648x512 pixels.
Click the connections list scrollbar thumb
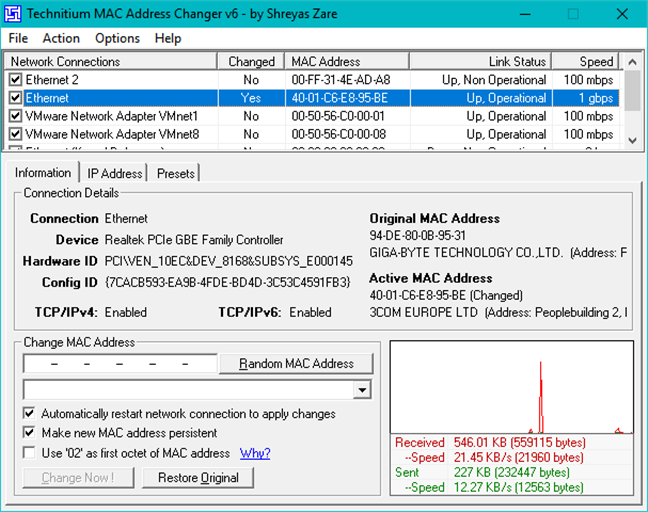(632, 91)
